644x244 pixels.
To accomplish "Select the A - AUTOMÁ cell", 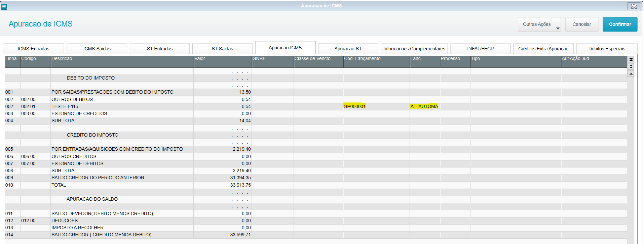I will (424, 106).
